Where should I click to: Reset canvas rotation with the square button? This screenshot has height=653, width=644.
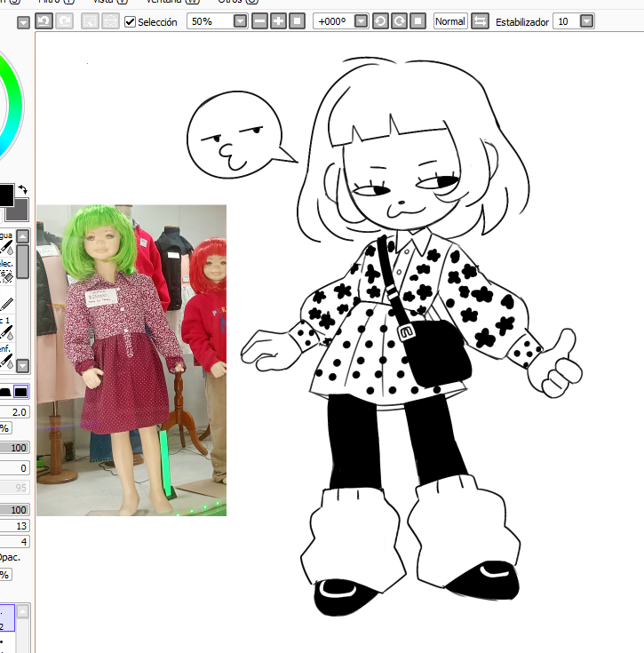(x=418, y=20)
